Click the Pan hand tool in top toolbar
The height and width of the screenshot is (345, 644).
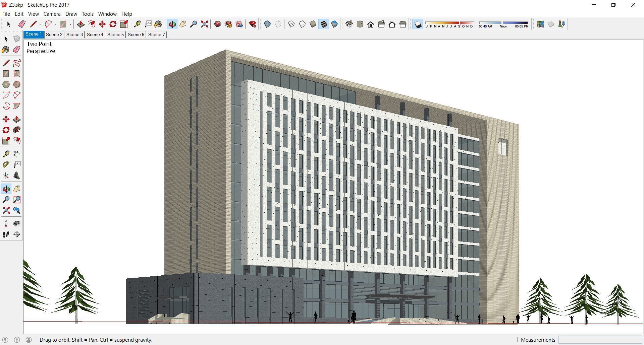(183, 24)
